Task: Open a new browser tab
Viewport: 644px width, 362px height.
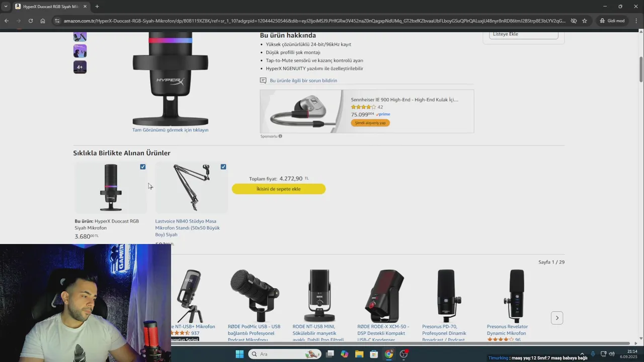Action: pyautogui.click(x=97, y=7)
